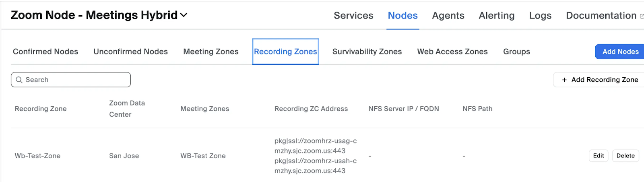The width and height of the screenshot is (644, 182).
Task: Show the Meeting Zones tab
Action: point(211,52)
